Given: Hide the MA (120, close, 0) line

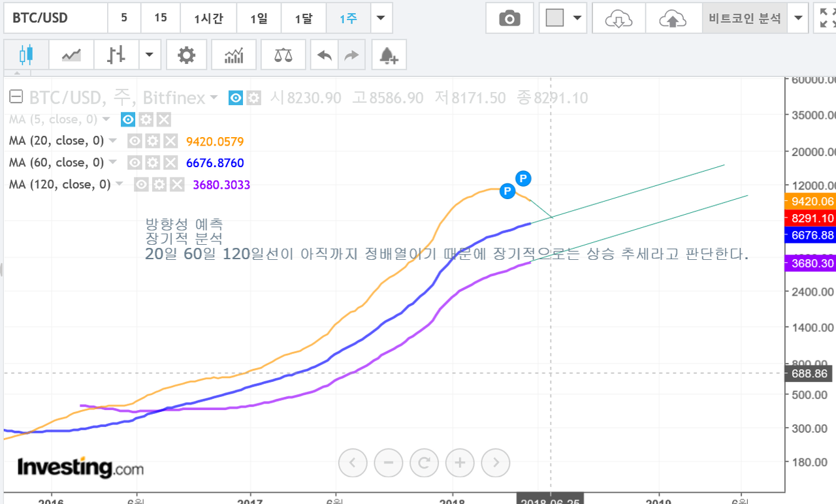Looking at the screenshot, I should click(142, 185).
